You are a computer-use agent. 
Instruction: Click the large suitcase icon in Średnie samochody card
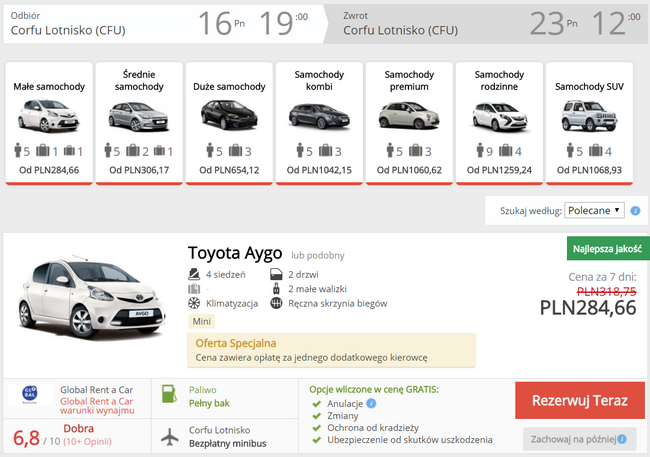(132, 150)
